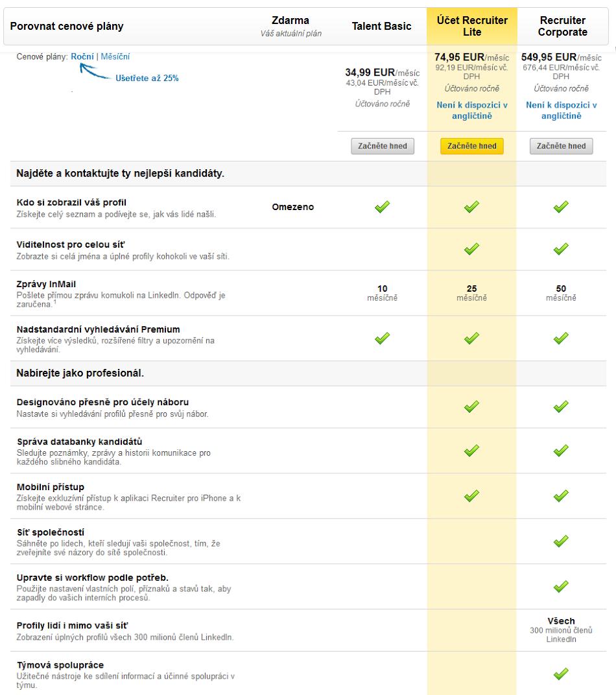
Task: Click Recruiter Lite checkmark for Viditelnost pro celou síť
Action: click(x=471, y=249)
